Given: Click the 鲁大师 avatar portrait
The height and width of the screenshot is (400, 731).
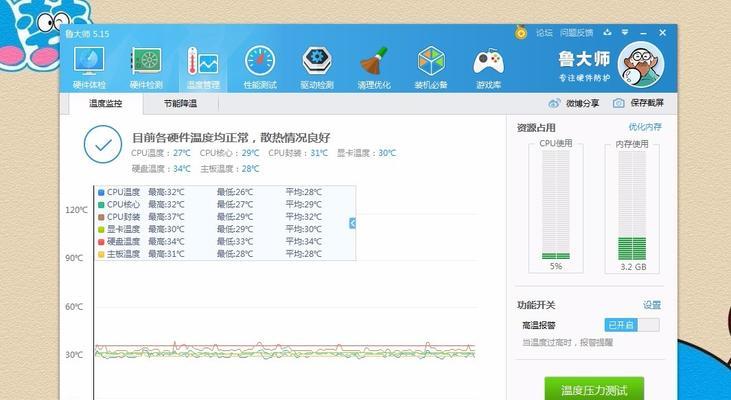Looking at the screenshot, I should click(x=641, y=64).
